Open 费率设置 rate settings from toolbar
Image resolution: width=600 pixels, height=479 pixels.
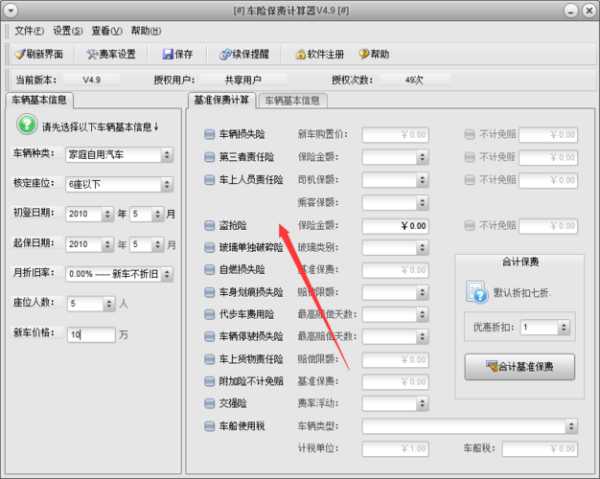(93, 54)
